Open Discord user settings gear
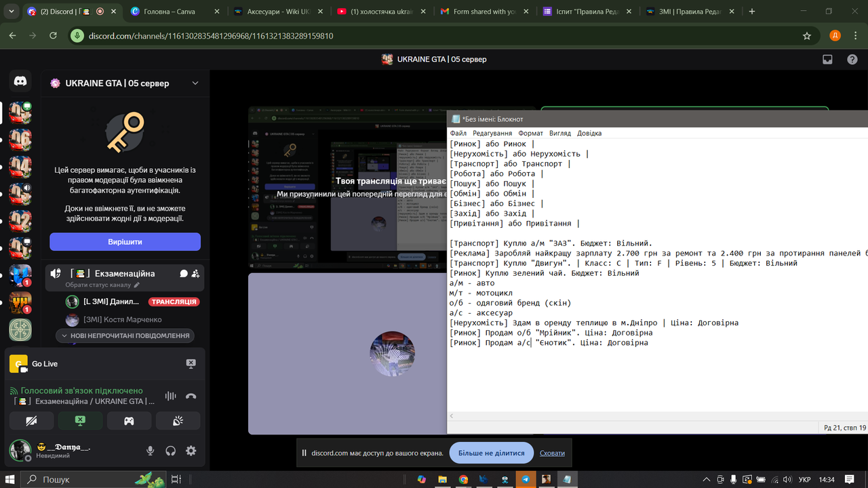This screenshot has width=868, height=488. tap(191, 451)
